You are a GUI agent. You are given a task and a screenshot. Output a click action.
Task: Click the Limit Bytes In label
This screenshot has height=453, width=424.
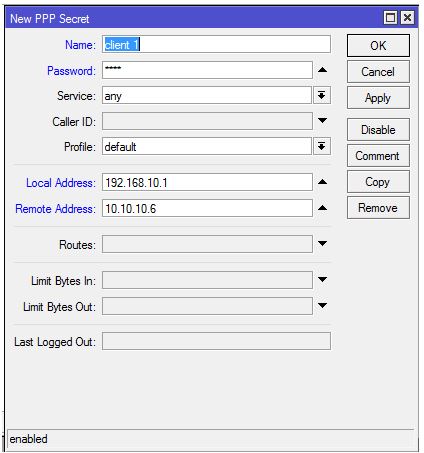tap(63, 281)
